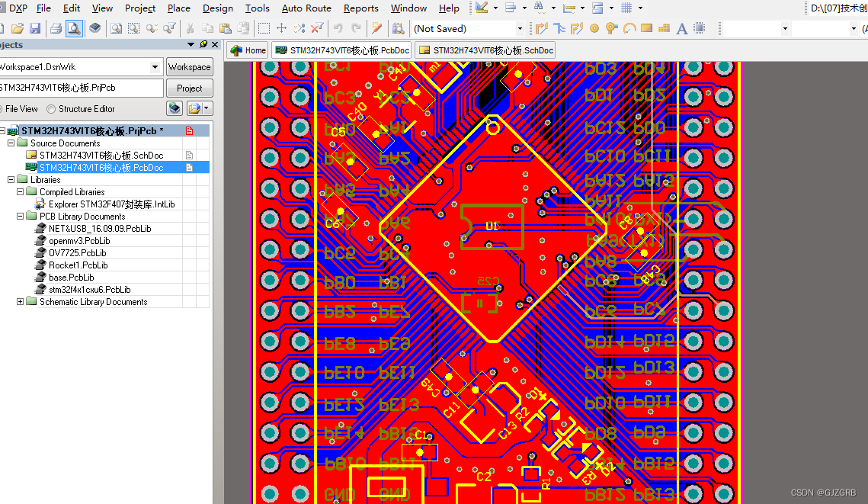Select the Interactive Routing tool
The height and width of the screenshot is (504, 868).
[x=542, y=28]
